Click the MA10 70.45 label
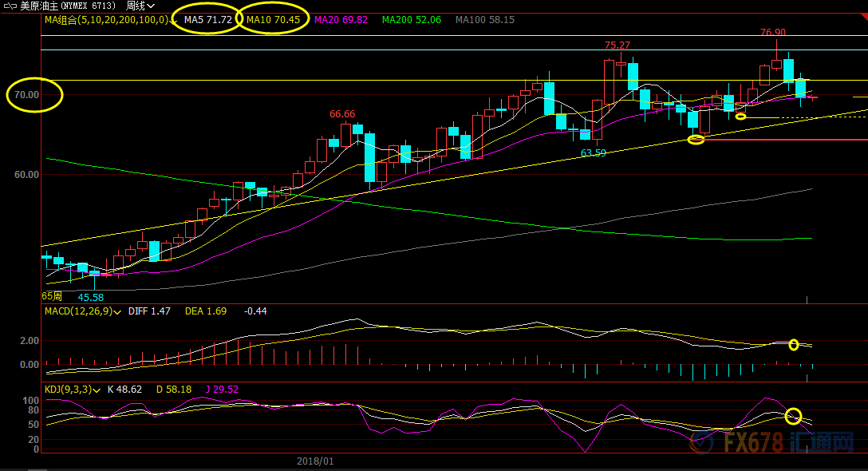868x471 pixels. tap(273, 19)
